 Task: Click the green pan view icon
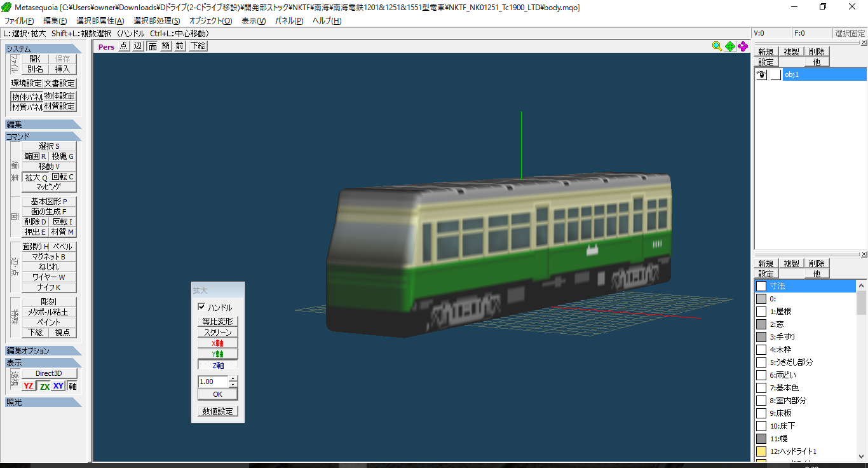click(730, 46)
